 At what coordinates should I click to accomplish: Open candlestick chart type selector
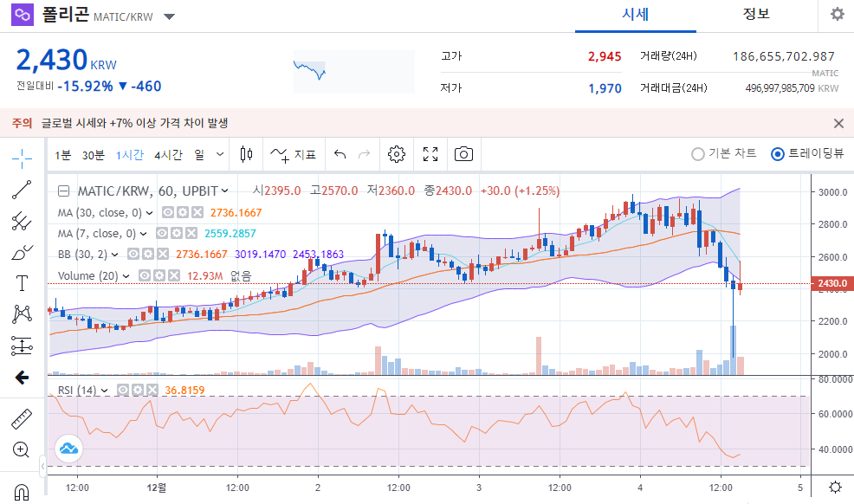point(246,154)
